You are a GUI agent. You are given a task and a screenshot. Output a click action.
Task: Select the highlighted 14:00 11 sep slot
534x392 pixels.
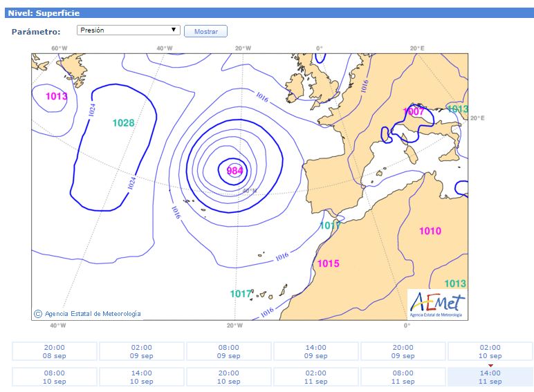point(490,377)
